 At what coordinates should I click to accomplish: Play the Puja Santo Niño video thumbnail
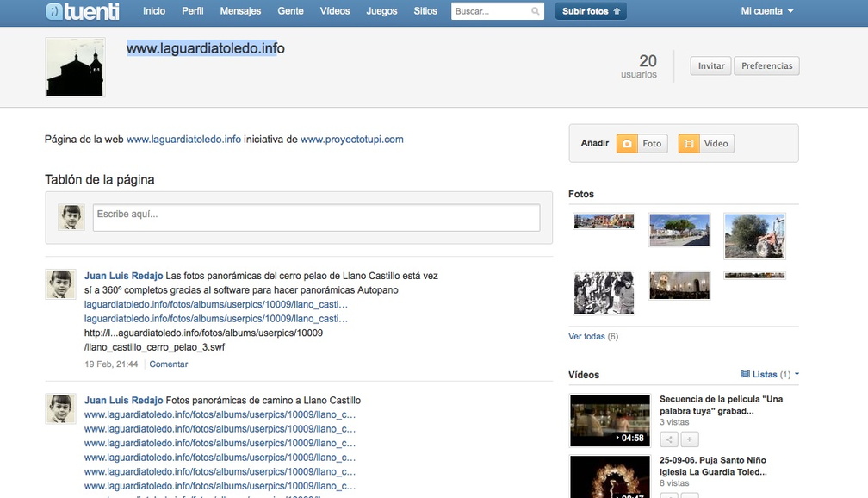610,476
